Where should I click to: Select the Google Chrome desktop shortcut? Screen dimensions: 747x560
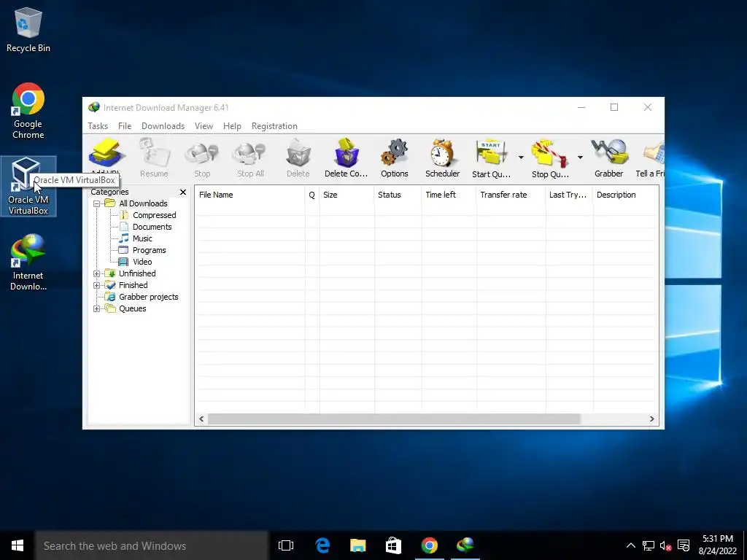[28, 111]
